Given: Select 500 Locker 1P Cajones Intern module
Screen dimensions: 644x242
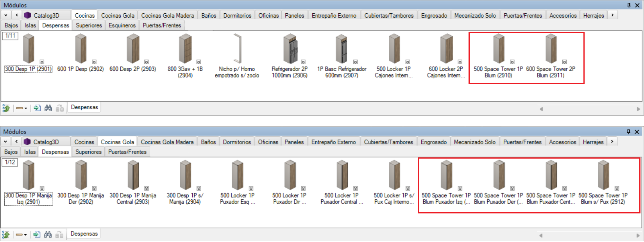Looking at the screenshot, I should (394, 49).
